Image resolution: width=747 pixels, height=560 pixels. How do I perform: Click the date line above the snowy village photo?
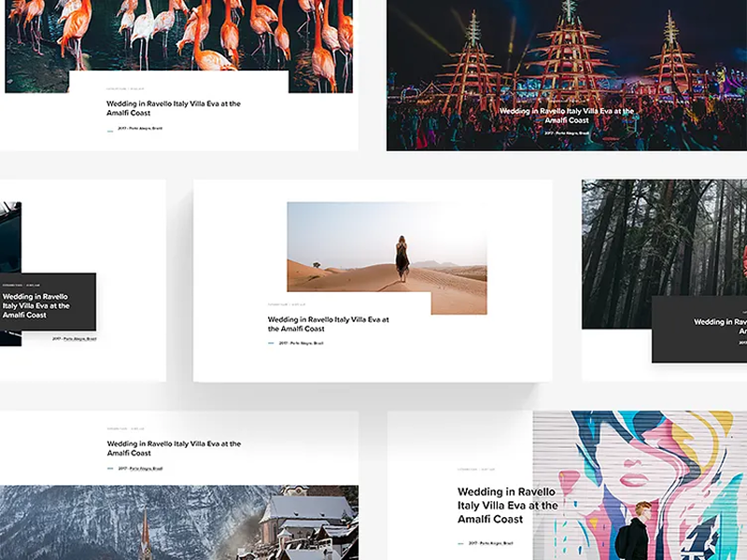pos(141,469)
